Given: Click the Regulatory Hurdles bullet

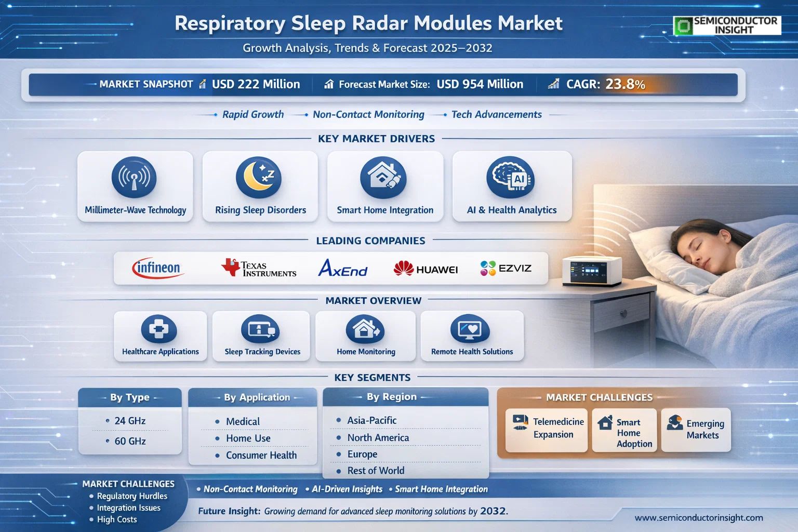Looking at the screenshot, I should tap(132, 496).
